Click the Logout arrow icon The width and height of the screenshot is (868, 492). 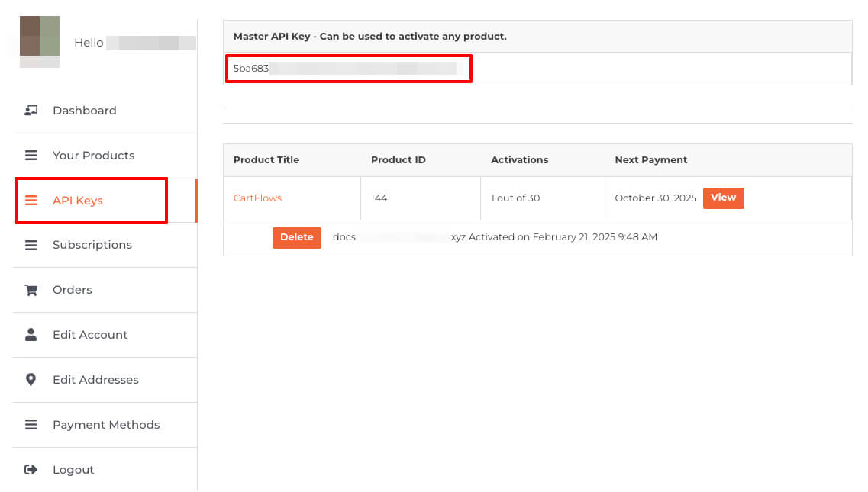[31, 470]
